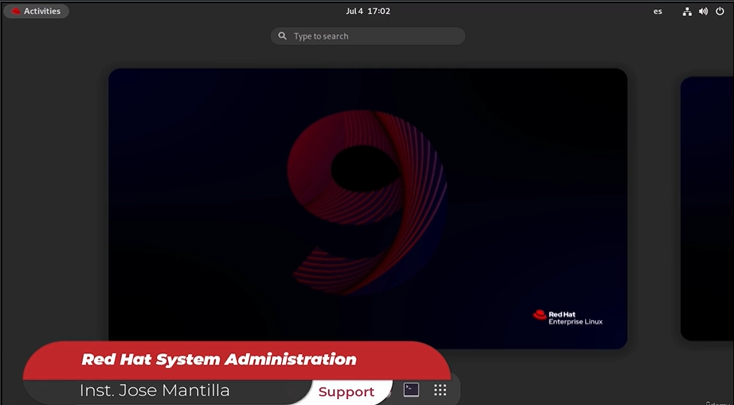This screenshot has height=405, width=734.
Task: Click the Type to search field
Action: [x=368, y=36]
